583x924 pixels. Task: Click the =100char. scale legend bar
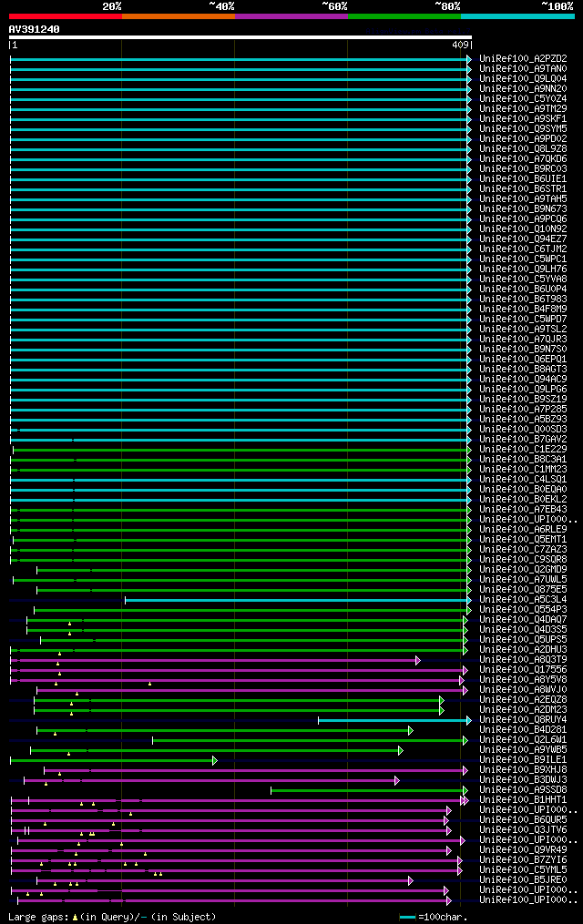coord(407,918)
